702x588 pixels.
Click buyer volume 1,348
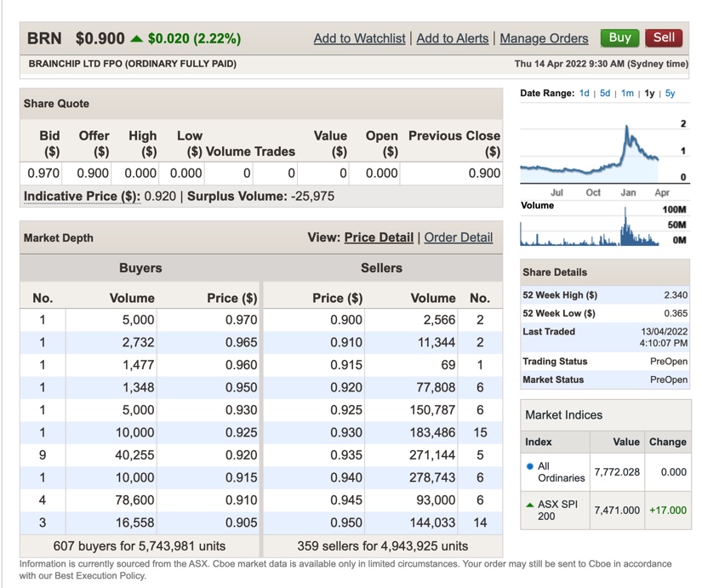pyautogui.click(x=139, y=387)
